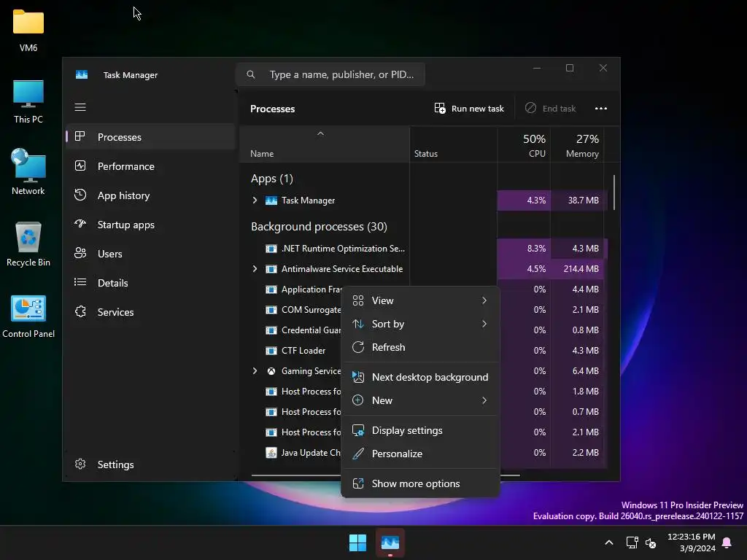The width and height of the screenshot is (747, 560).
Task: Click the Details list icon
Action: click(80, 282)
